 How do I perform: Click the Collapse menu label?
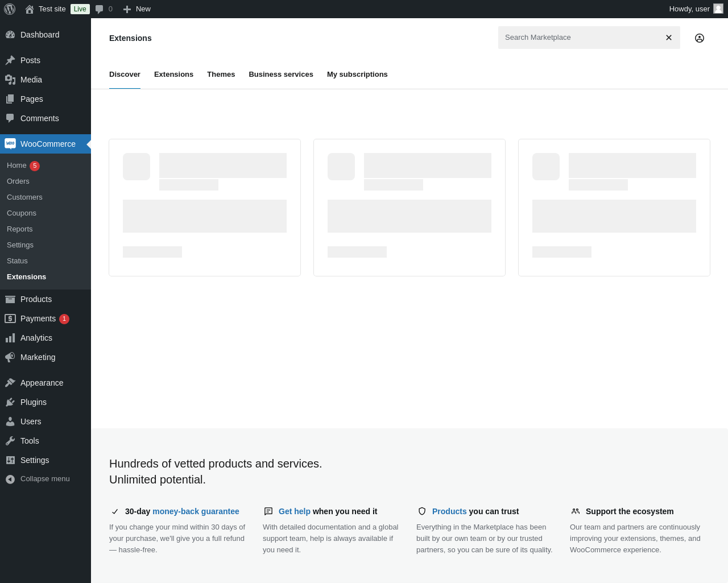coord(45,479)
